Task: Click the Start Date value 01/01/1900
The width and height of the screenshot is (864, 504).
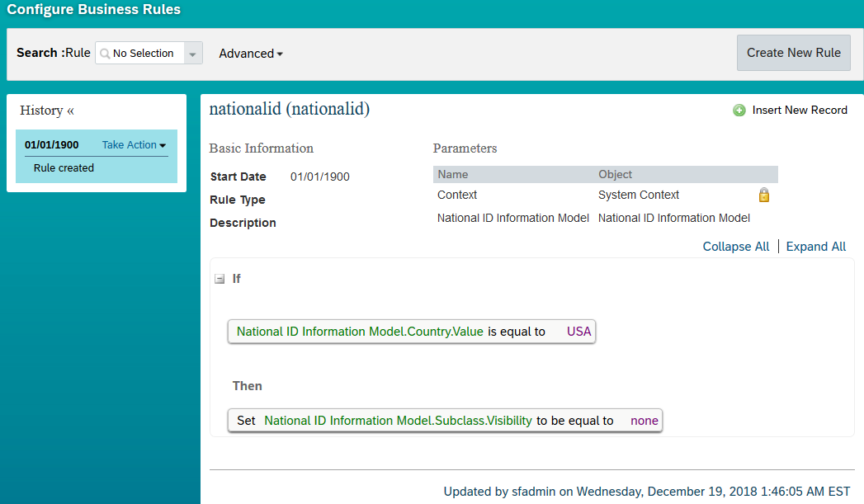Action: [x=319, y=177]
